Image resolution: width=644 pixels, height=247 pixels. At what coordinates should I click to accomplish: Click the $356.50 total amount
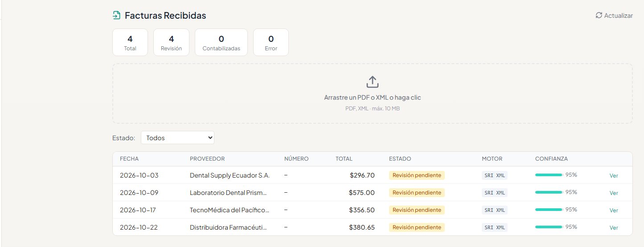tap(362, 210)
